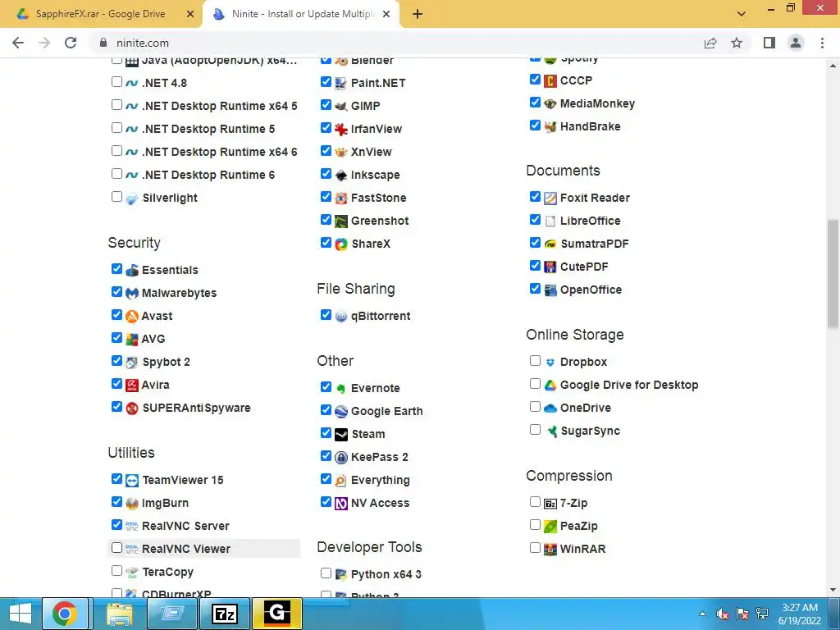Open 7-Zip taskbar application

click(x=225, y=614)
